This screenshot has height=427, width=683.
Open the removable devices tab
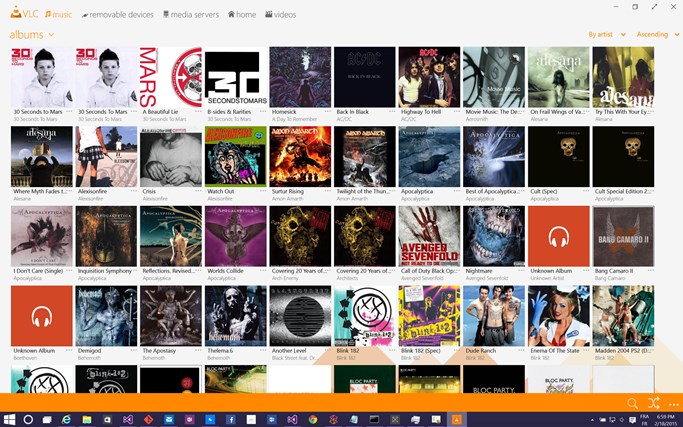pyautogui.click(x=118, y=14)
